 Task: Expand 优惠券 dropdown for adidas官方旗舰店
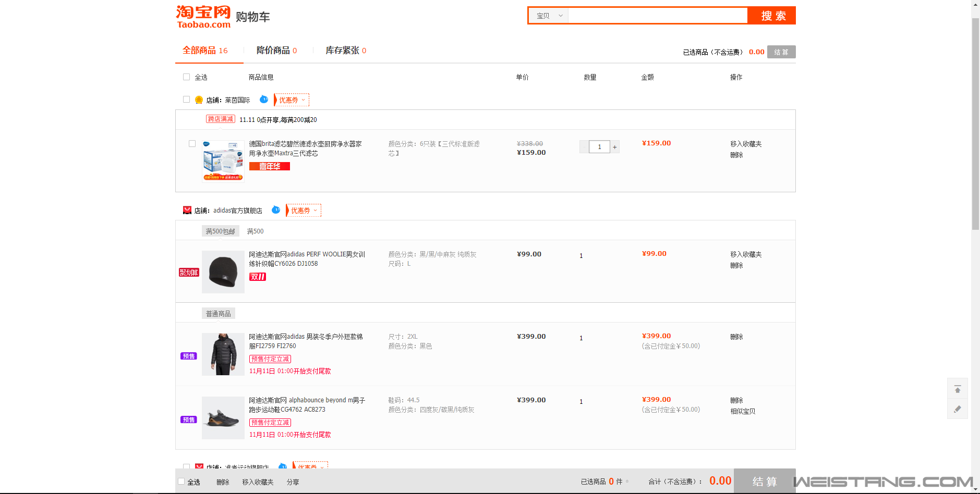click(304, 210)
